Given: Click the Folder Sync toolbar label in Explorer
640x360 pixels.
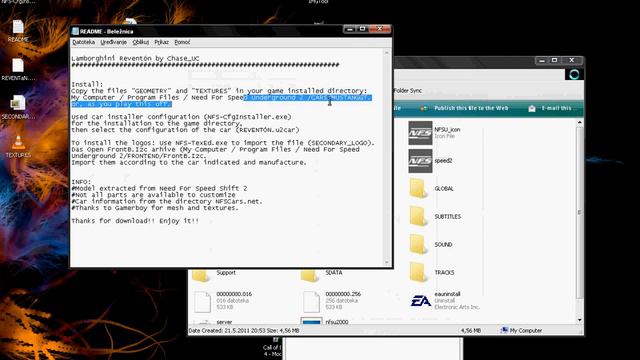Looking at the screenshot, I should tap(408, 91).
